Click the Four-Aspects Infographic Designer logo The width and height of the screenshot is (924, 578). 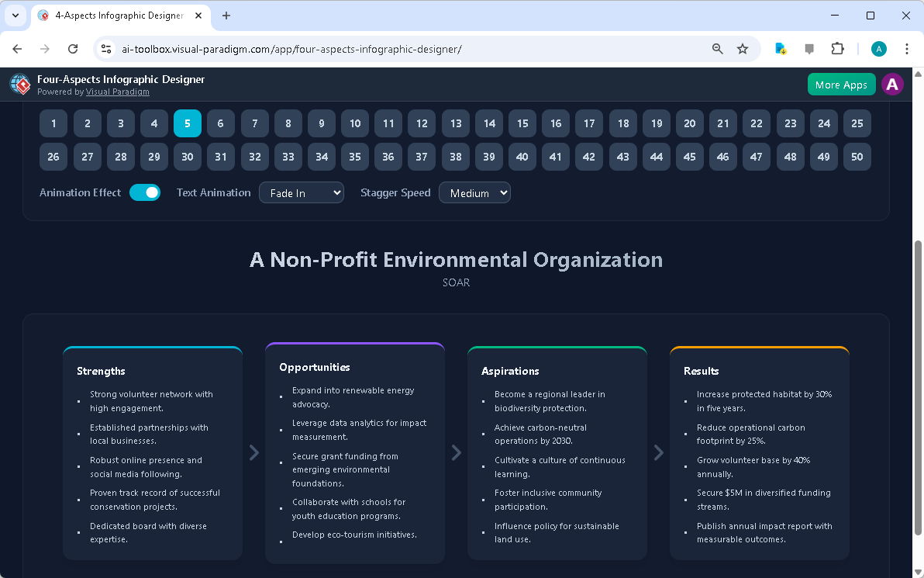point(19,84)
